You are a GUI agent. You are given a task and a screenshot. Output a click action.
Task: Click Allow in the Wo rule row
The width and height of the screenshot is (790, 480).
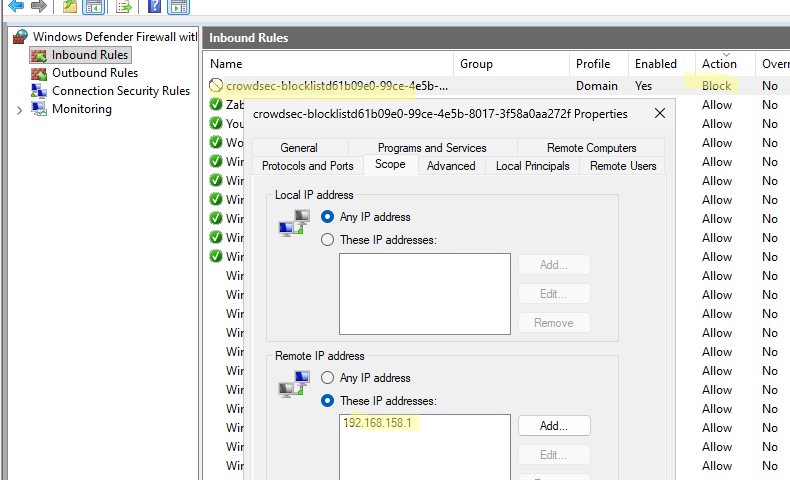click(717, 143)
